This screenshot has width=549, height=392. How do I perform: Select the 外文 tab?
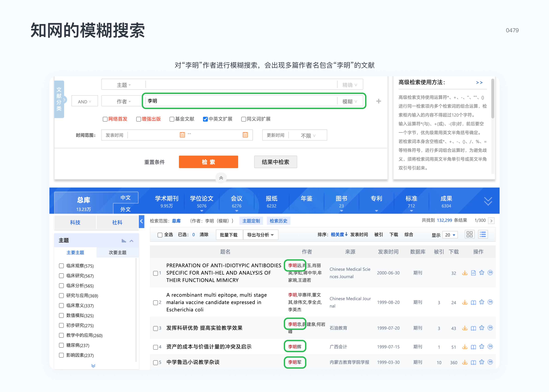coord(126,209)
